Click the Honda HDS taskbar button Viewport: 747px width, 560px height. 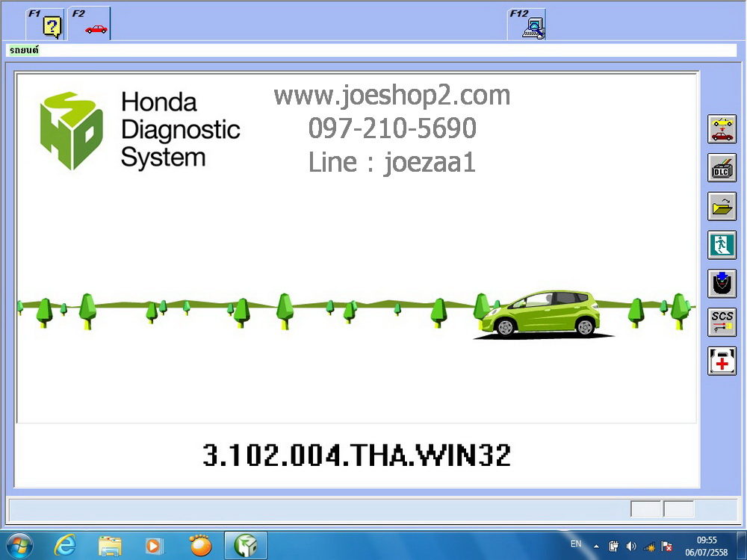(x=246, y=546)
